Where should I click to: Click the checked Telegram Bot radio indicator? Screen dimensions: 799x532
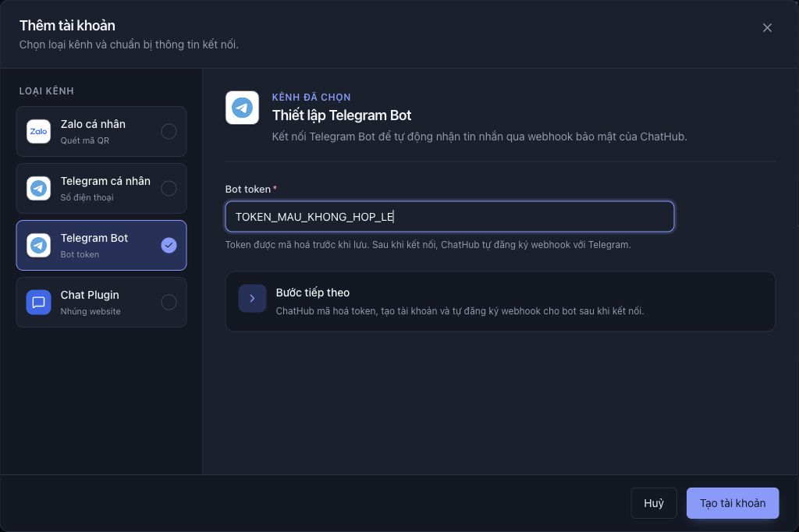coord(169,246)
